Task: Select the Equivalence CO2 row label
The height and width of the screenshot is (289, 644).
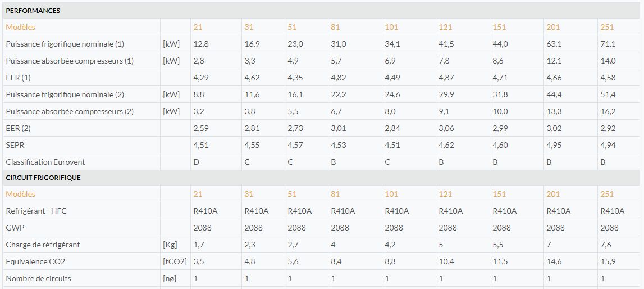Action: pos(35,261)
